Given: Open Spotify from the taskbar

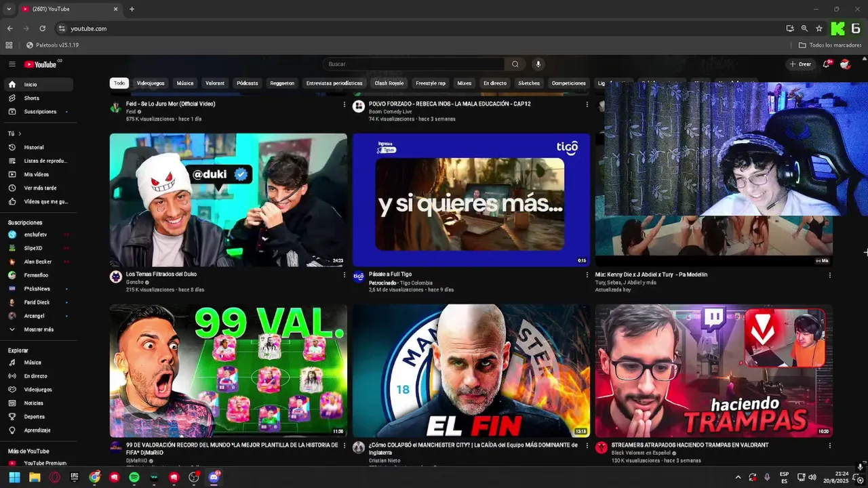Looking at the screenshot, I should tap(134, 477).
